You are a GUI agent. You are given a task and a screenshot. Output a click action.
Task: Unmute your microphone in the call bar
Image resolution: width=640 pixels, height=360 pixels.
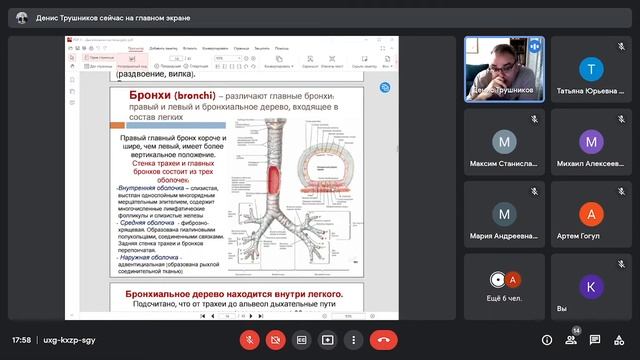[249, 340]
